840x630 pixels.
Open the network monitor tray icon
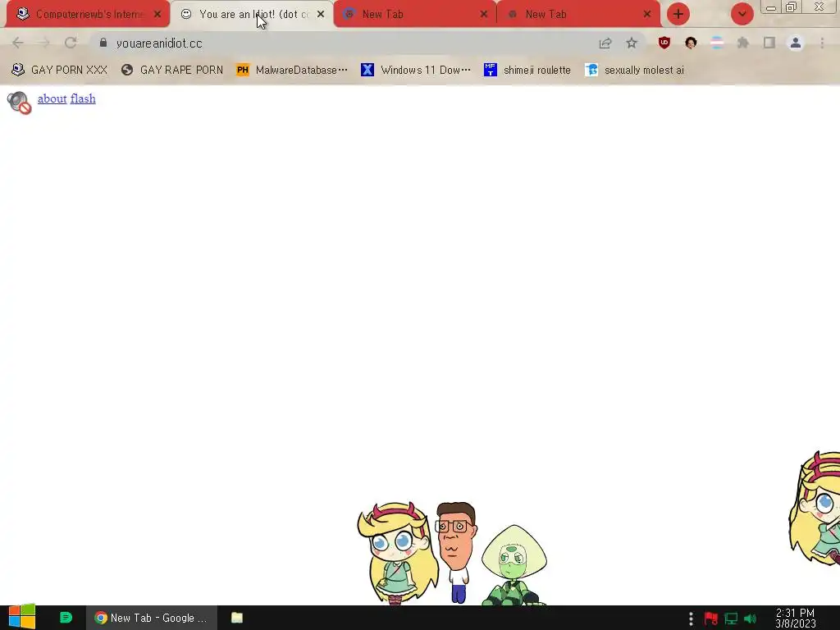click(x=731, y=619)
